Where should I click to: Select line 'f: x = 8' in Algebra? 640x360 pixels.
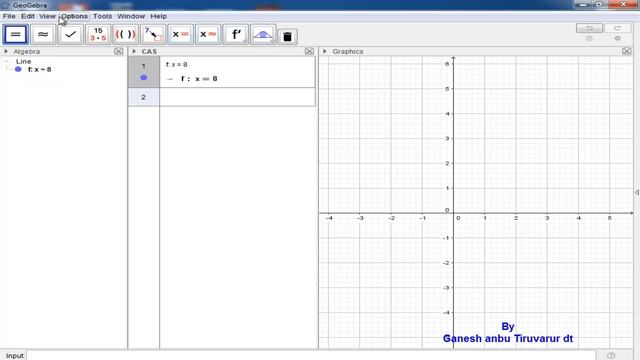pos(39,69)
